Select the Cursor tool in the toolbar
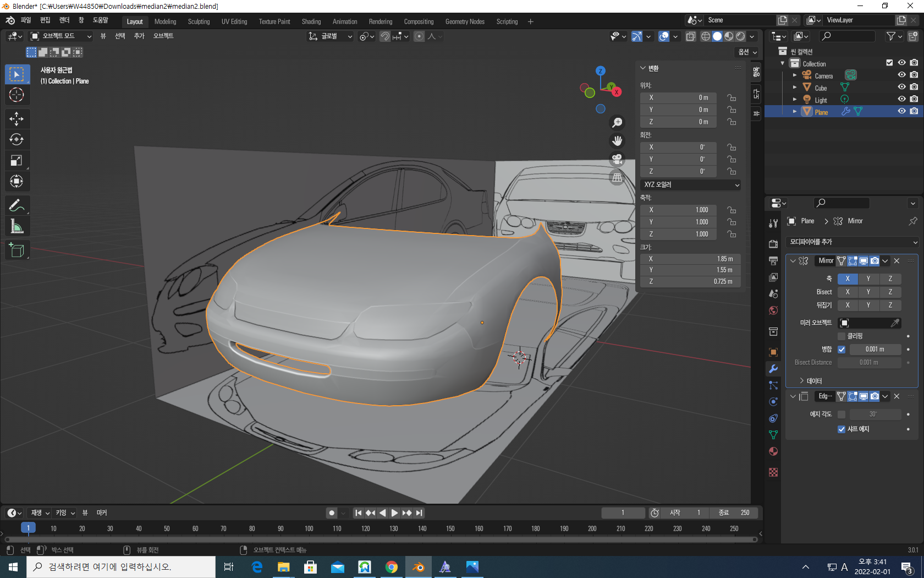The image size is (924, 578). coord(16,95)
